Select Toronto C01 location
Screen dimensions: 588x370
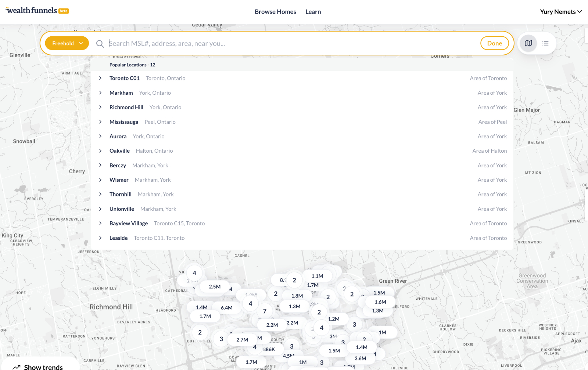click(x=302, y=78)
